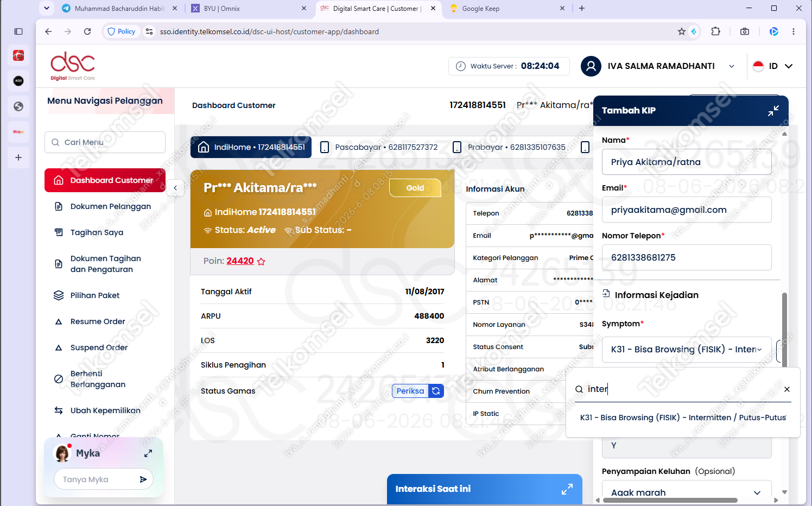Click the Gold membership badge
812x506 pixels.
click(415, 188)
